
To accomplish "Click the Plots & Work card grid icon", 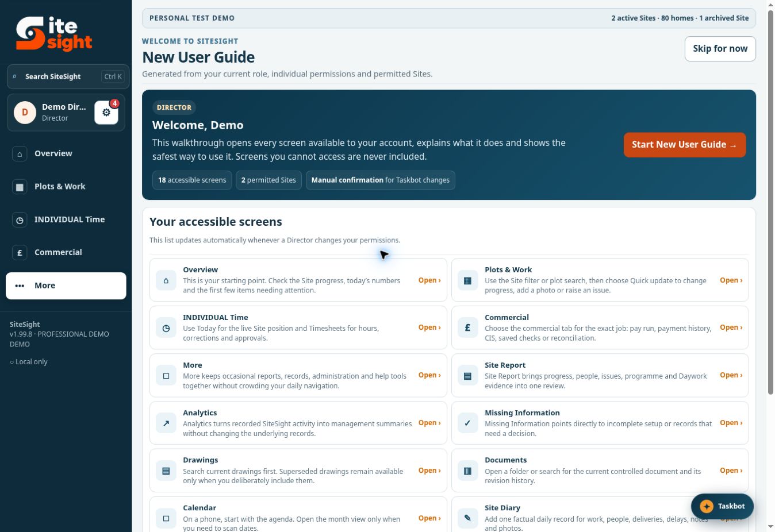I will tap(467, 280).
